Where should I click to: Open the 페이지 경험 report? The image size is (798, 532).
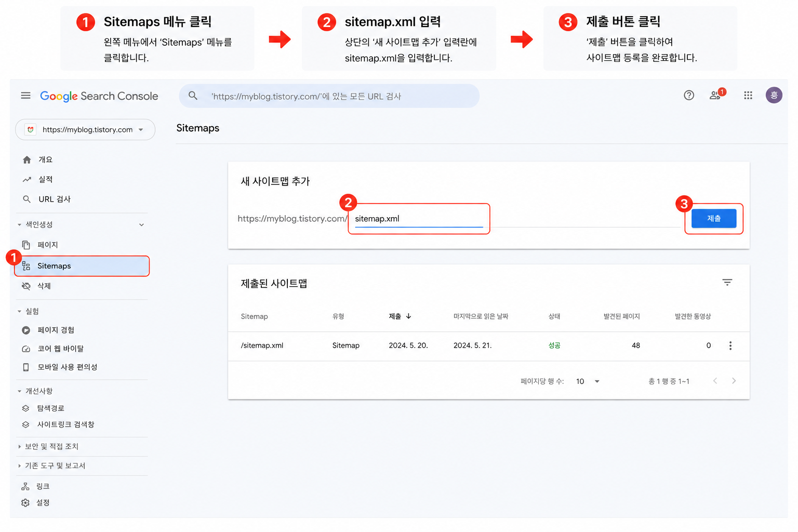(56, 330)
